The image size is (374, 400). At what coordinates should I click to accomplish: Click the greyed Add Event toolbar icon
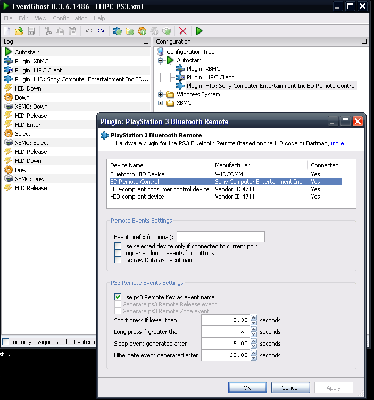pos(154,31)
